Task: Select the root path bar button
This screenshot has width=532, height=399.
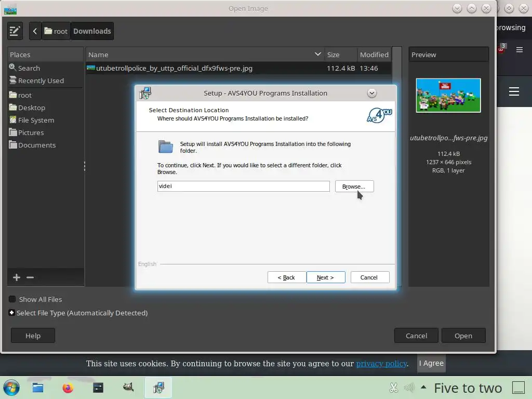Action: (x=56, y=31)
